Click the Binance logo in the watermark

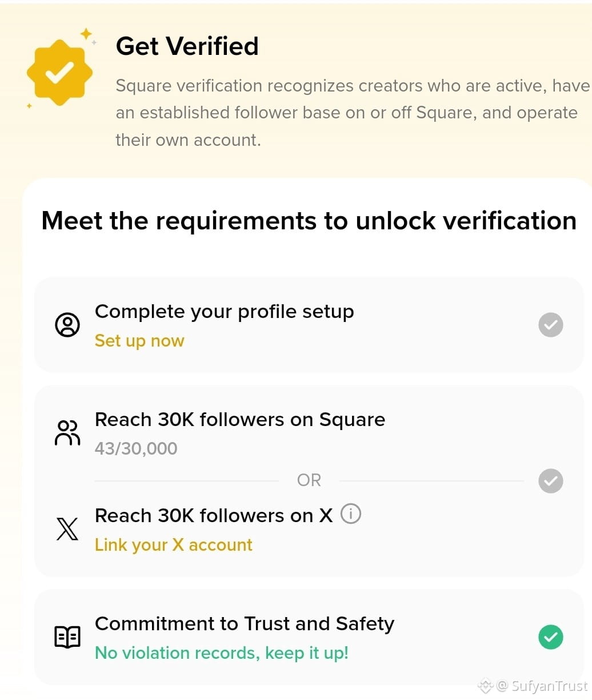coord(485,685)
